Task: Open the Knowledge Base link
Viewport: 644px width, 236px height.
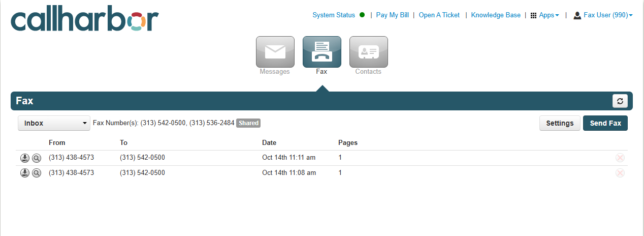Action: (x=496, y=15)
